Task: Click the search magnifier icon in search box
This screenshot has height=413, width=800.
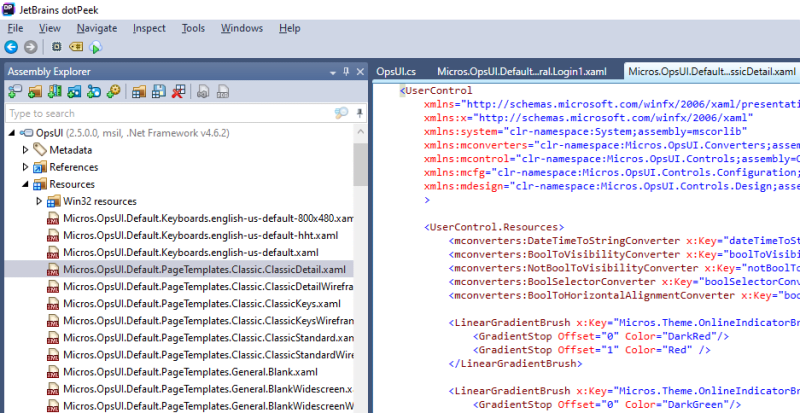Action: [341, 113]
